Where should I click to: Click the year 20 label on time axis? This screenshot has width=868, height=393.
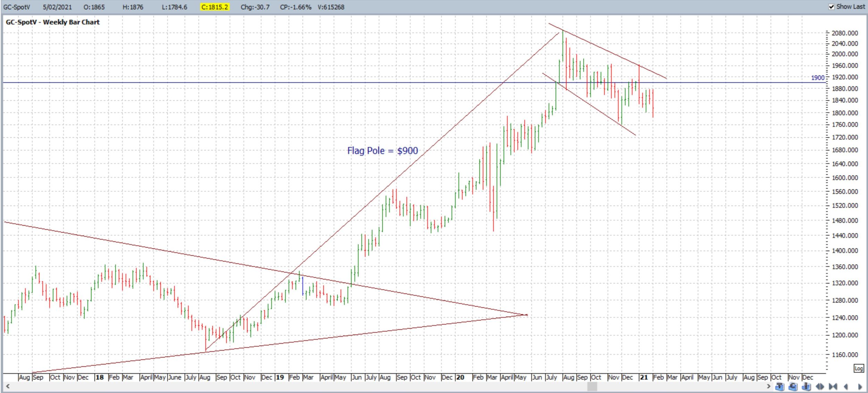pos(460,377)
